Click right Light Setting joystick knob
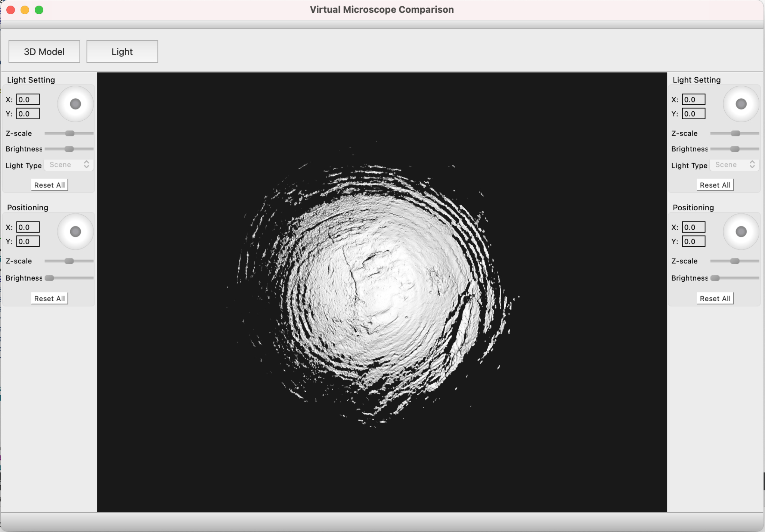Image resolution: width=765 pixels, height=532 pixels. pyautogui.click(x=741, y=104)
